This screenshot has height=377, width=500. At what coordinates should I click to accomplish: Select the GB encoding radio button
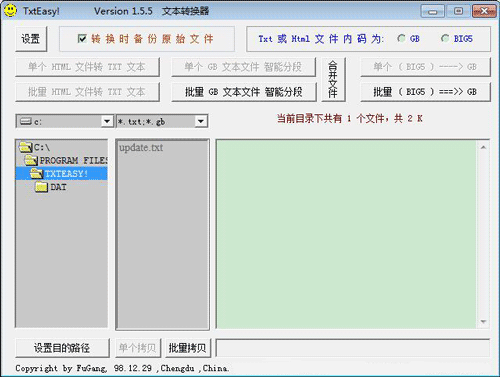pos(402,39)
